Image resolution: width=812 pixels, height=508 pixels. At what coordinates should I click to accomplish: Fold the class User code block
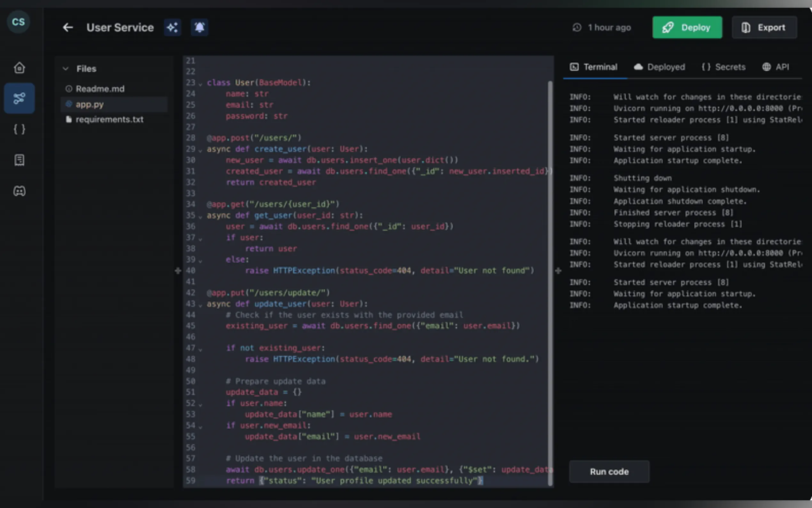(200, 84)
